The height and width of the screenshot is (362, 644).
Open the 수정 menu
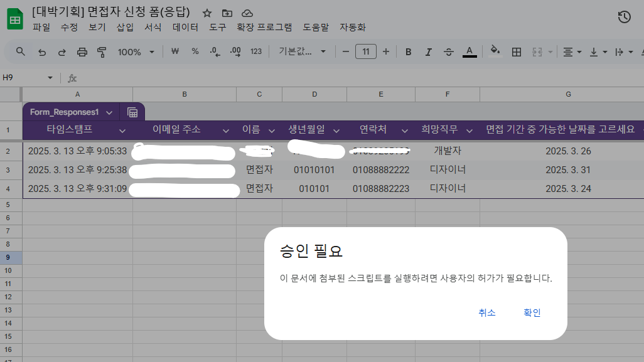tap(69, 28)
